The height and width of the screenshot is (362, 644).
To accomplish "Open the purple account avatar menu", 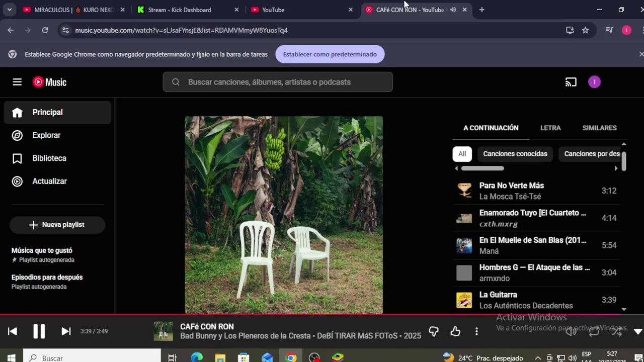I will coord(594,82).
